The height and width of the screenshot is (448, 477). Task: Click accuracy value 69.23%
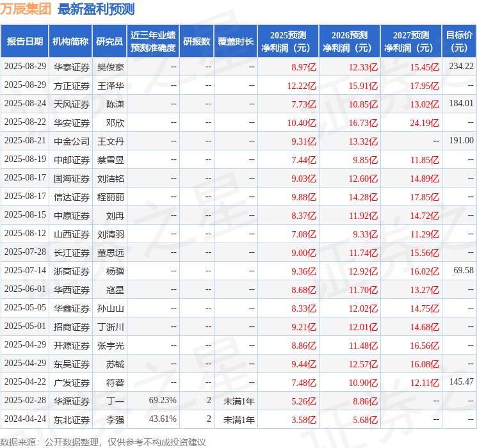pos(163,400)
